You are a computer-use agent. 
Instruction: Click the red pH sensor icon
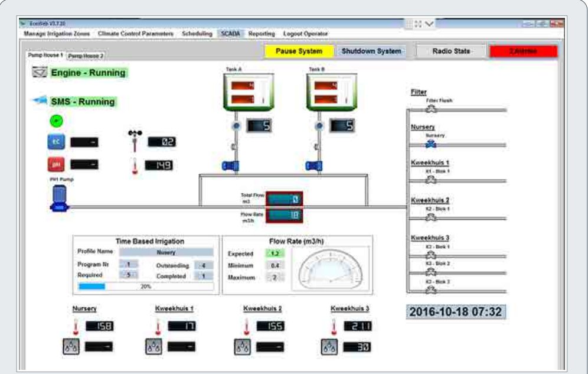click(x=56, y=164)
